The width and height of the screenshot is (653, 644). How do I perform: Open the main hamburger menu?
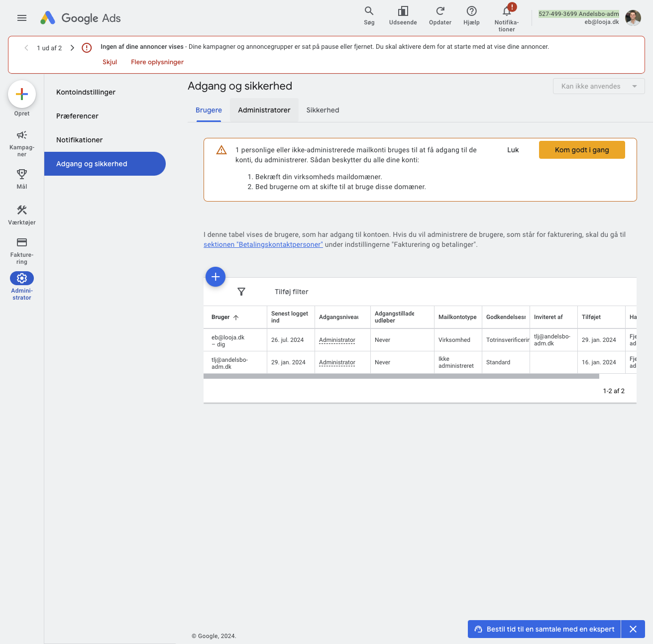22,18
